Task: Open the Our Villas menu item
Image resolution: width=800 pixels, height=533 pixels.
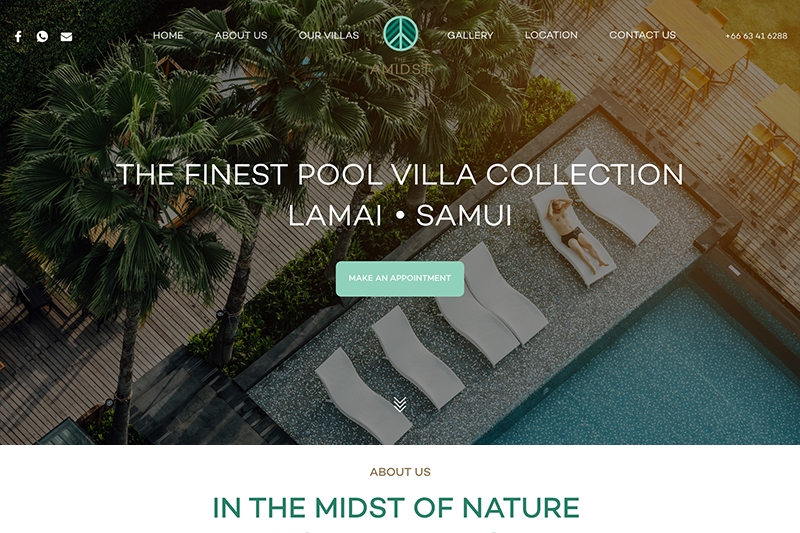Action: point(329,35)
